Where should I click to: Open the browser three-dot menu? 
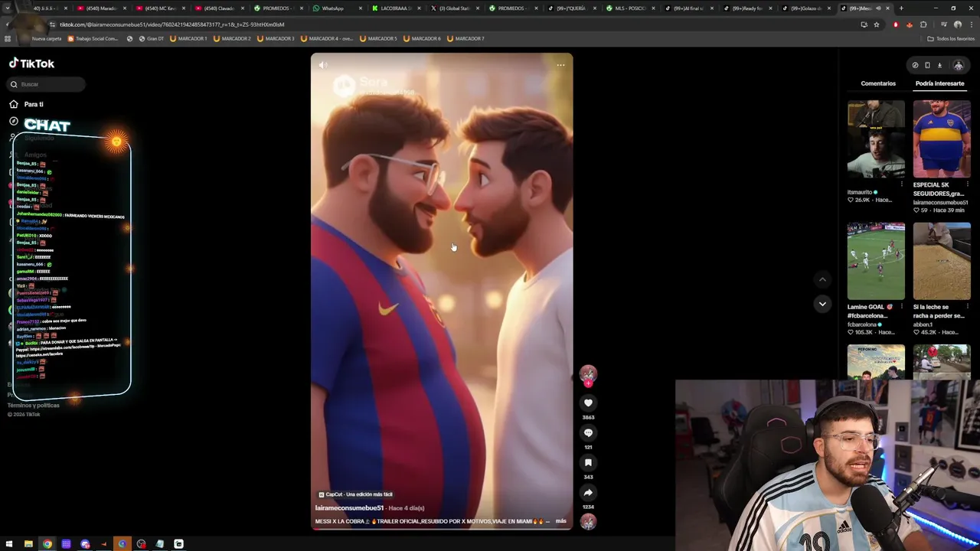[x=972, y=24]
